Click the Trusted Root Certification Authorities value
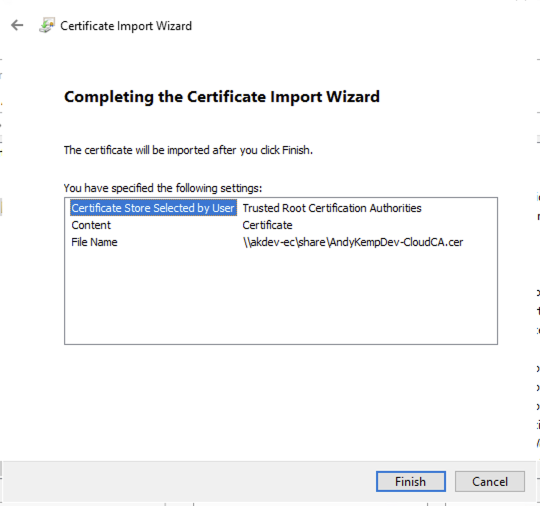540x506 pixels. pyautogui.click(x=332, y=208)
